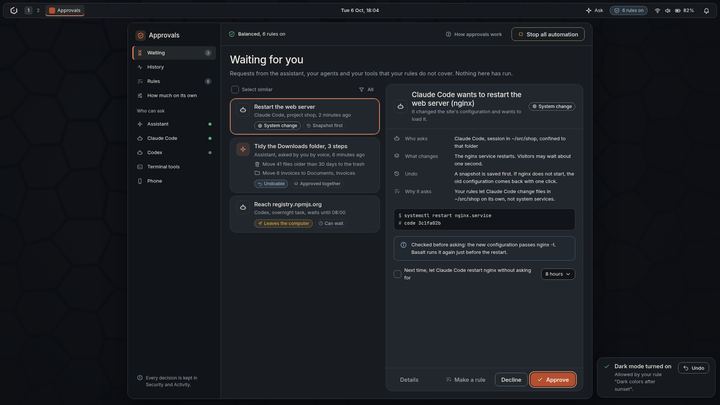Open How approvals work help

coord(473,34)
